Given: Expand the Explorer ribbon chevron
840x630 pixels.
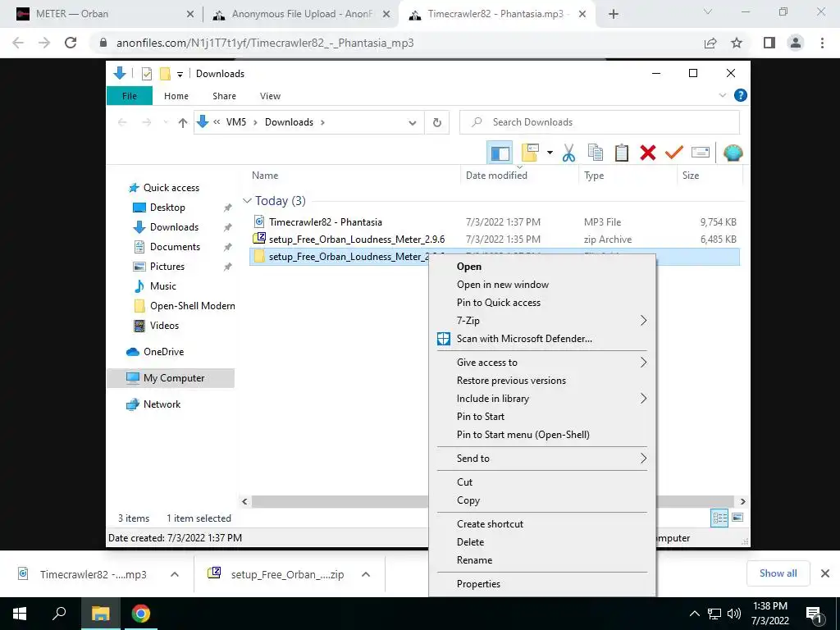Looking at the screenshot, I should (x=722, y=95).
